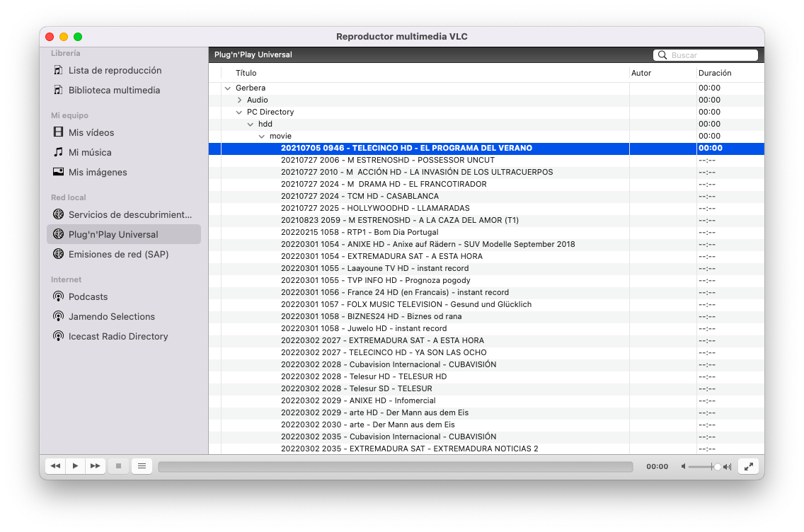
Task: Toggle the playlist view button
Action: click(142, 466)
